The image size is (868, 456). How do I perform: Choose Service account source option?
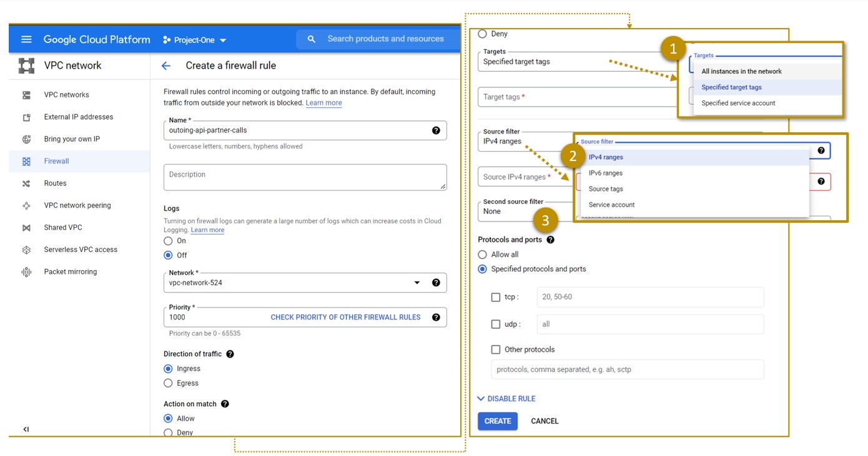695,205
